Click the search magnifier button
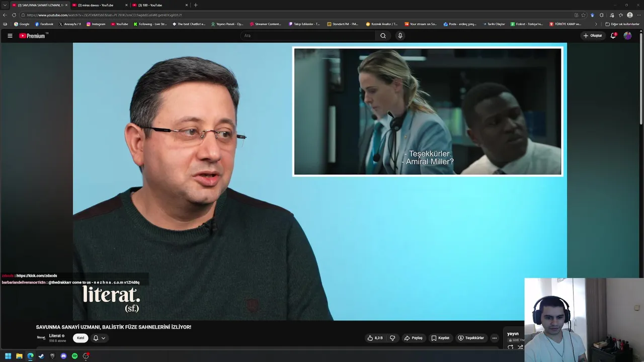The width and height of the screenshot is (644, 362). pos(383,36)
